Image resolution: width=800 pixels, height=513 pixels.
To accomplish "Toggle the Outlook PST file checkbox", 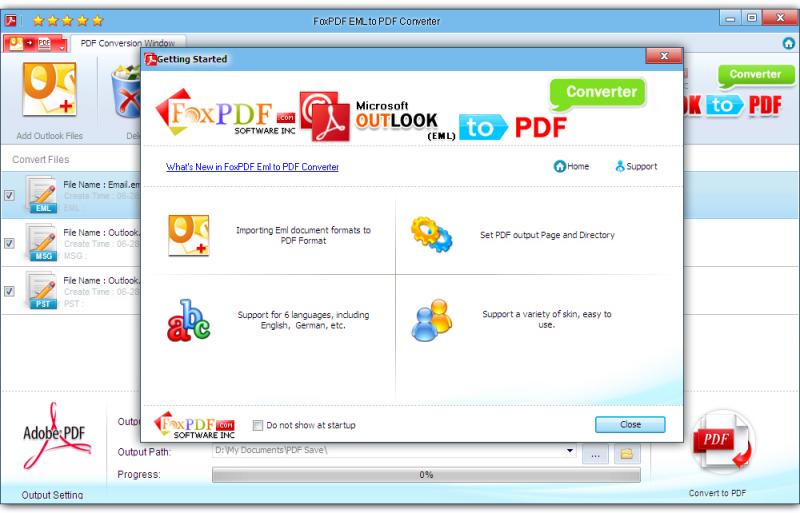I will [x=9, y=291].
